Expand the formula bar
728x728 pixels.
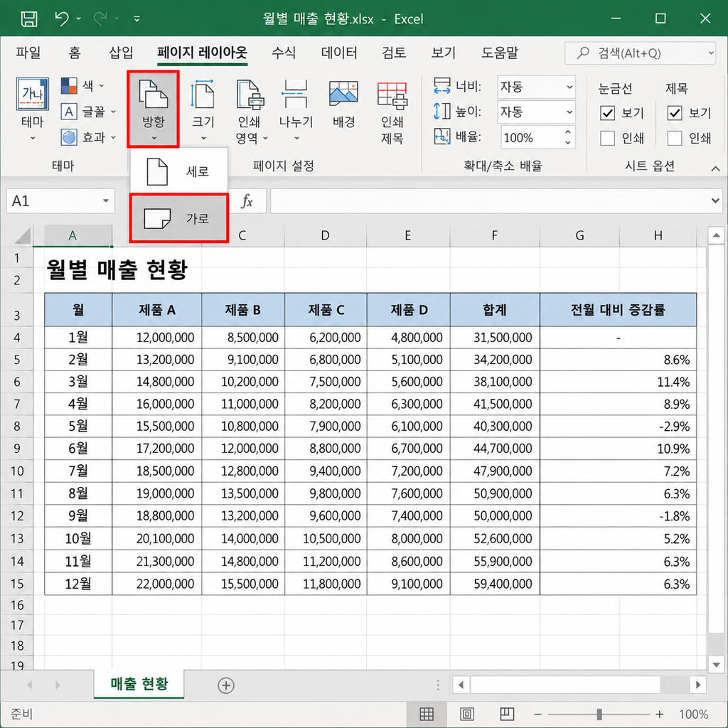click(715, 200)
